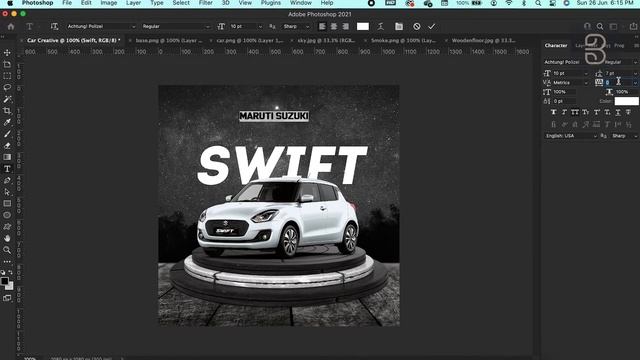
Task: Select the Brush tool
Action: pos(7,134)
